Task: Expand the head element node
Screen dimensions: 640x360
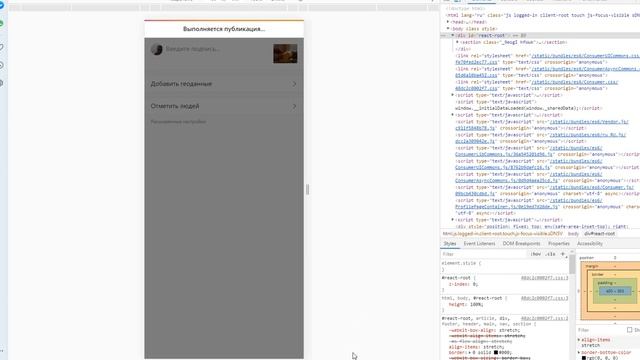Action: click(x=448, y=22)
